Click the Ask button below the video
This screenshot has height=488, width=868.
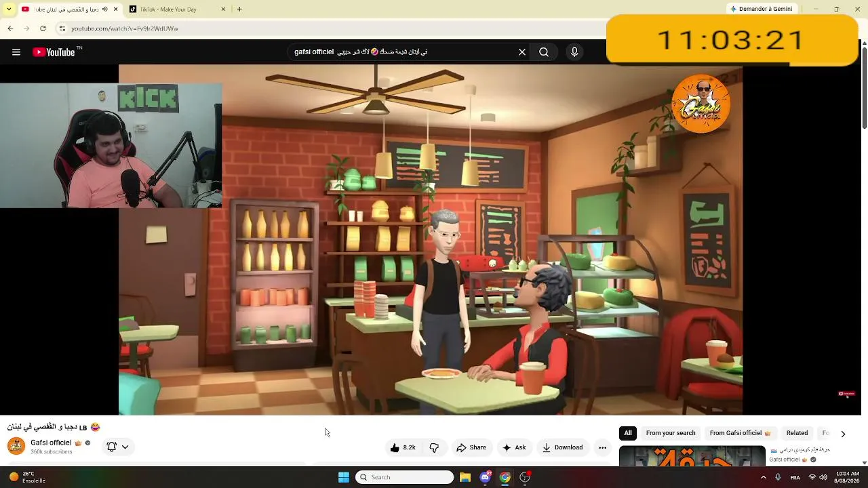pos(514,447)
